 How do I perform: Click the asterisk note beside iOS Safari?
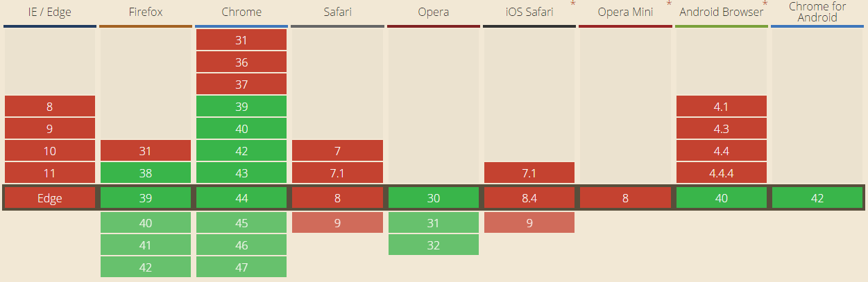point(573,5)
